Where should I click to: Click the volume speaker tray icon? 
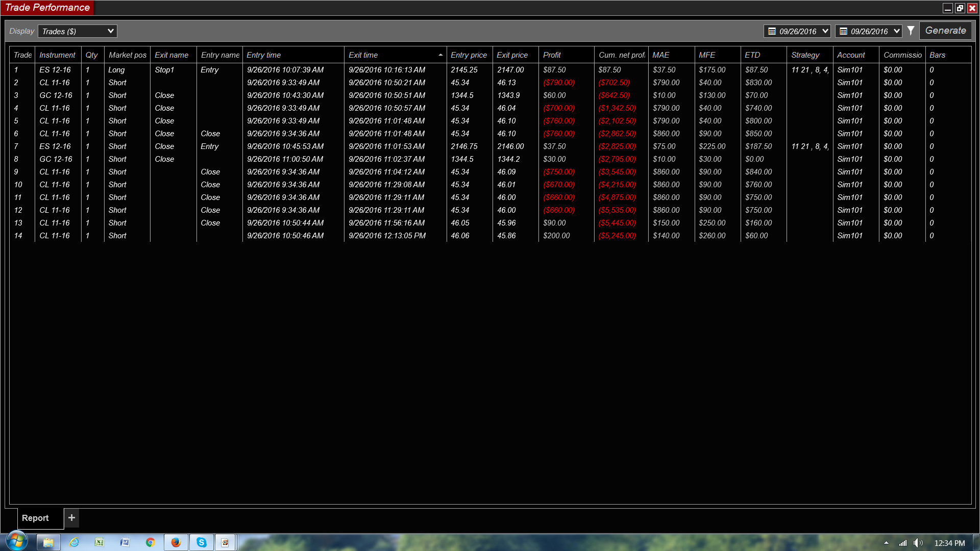point(917,543)
